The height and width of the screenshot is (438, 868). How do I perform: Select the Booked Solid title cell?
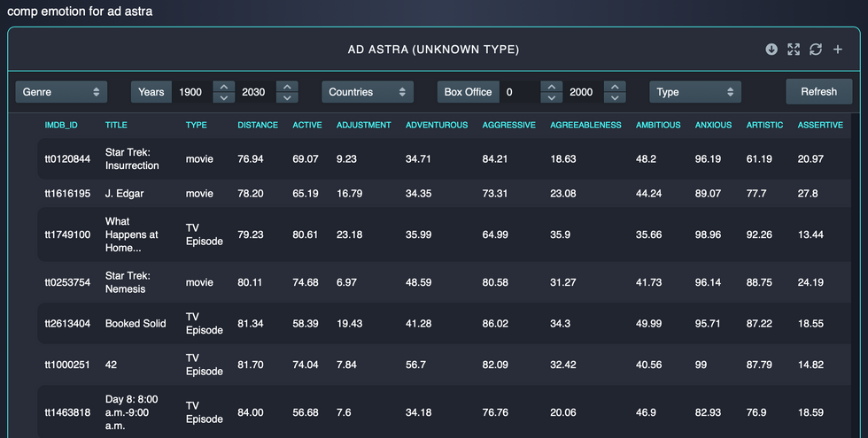point(136,324)
